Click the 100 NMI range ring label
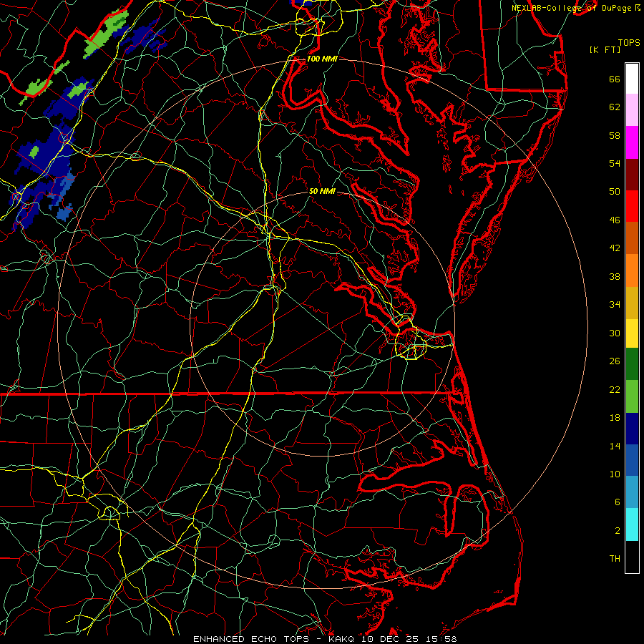The height and width of the screenshot is (644, 644). click(322, 59)
